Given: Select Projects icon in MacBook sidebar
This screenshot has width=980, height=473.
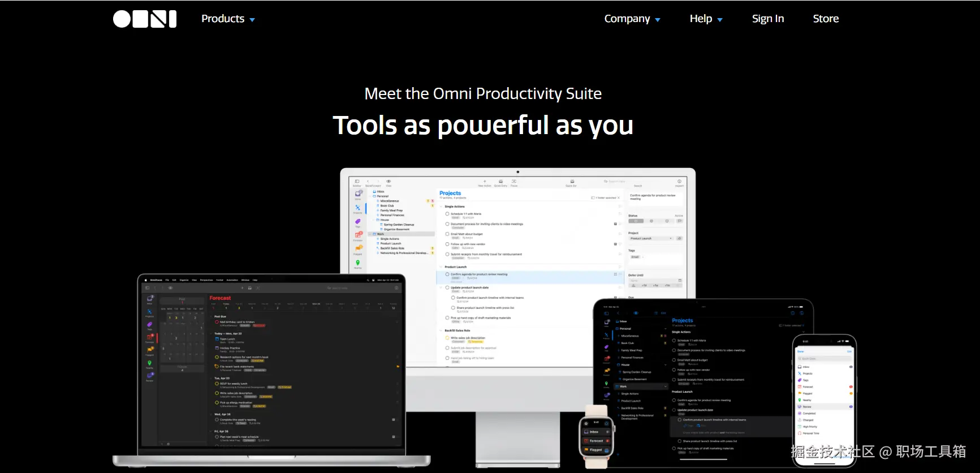Looking at the screenshot, I should click(x=149, y=312).
